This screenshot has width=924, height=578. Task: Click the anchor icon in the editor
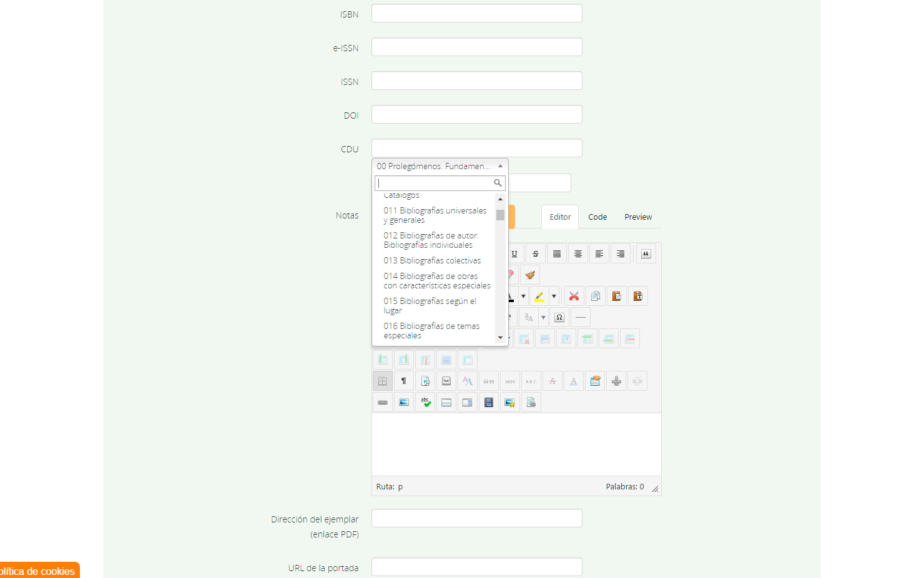(616, 381)
